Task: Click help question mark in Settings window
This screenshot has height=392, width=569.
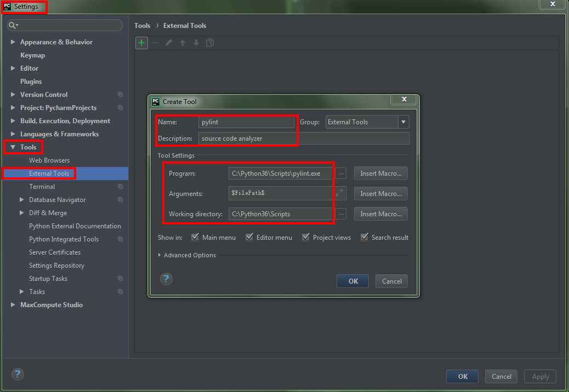Action: tap(18, 374)
